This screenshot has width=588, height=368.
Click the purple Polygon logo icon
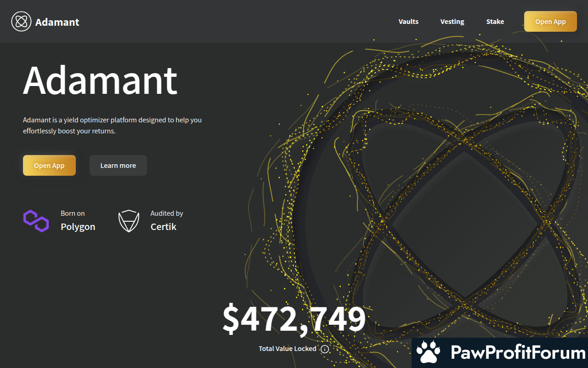pyautogui.click(x=36, y=221)
